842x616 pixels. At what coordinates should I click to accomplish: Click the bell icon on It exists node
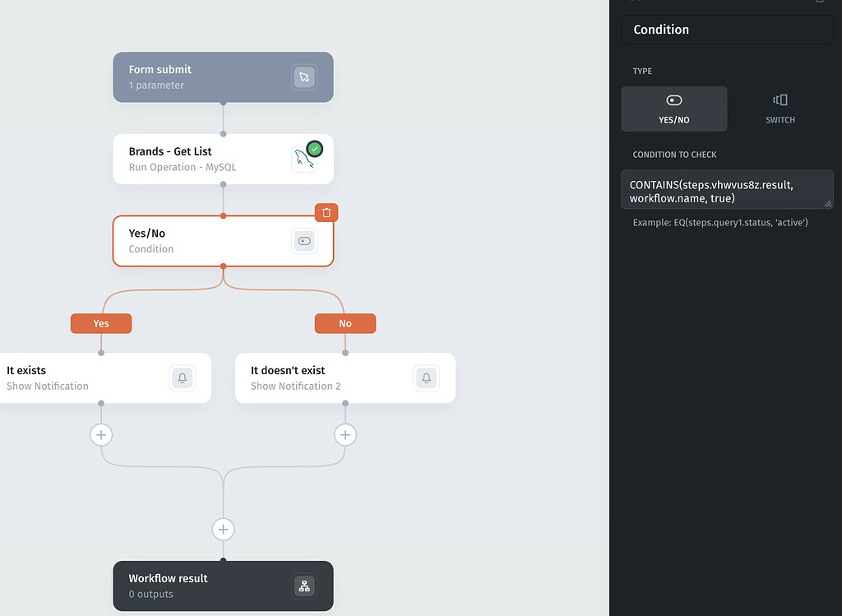(182, 378)
